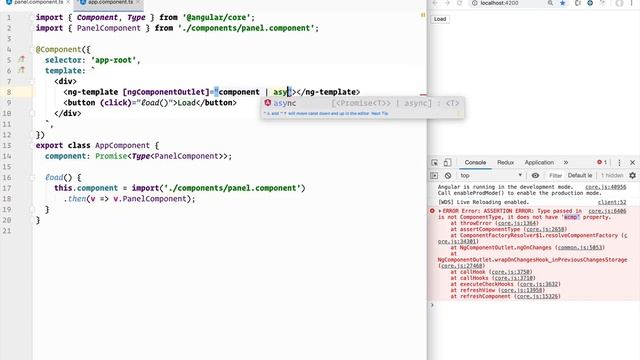
Task: Collapse the code fold on line 7
Action: (33, 81)
